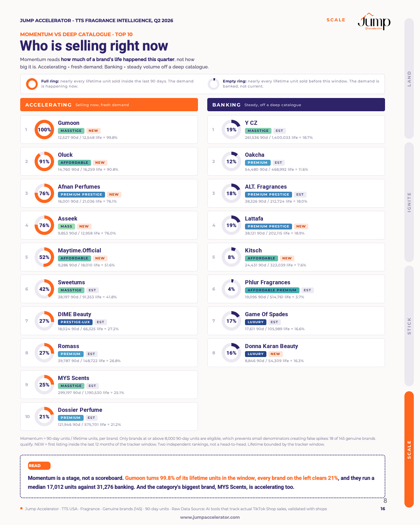Click the Oluck 91% ring chart
This screenshot has height=525, width=420.
(x=44, y=161)
